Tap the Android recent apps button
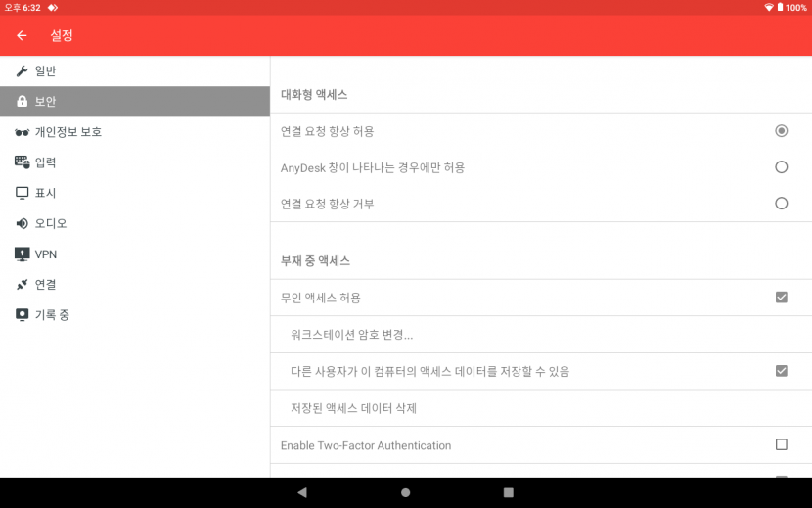 click(x=509, y=492)
